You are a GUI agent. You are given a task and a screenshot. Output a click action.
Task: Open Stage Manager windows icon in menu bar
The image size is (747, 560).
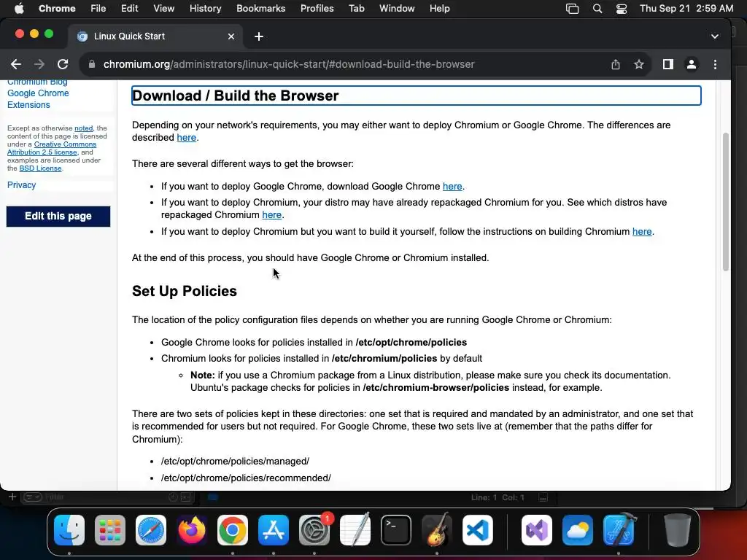[572, 9]
